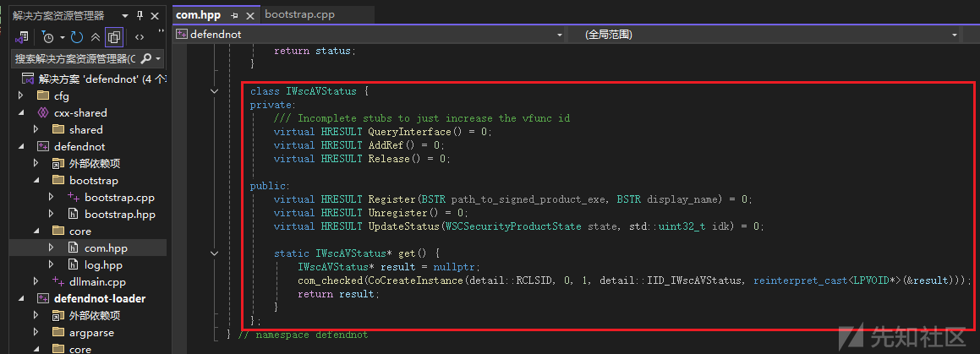
Task: Click the pending changes filter clock icon
Action: pos(47,37)
